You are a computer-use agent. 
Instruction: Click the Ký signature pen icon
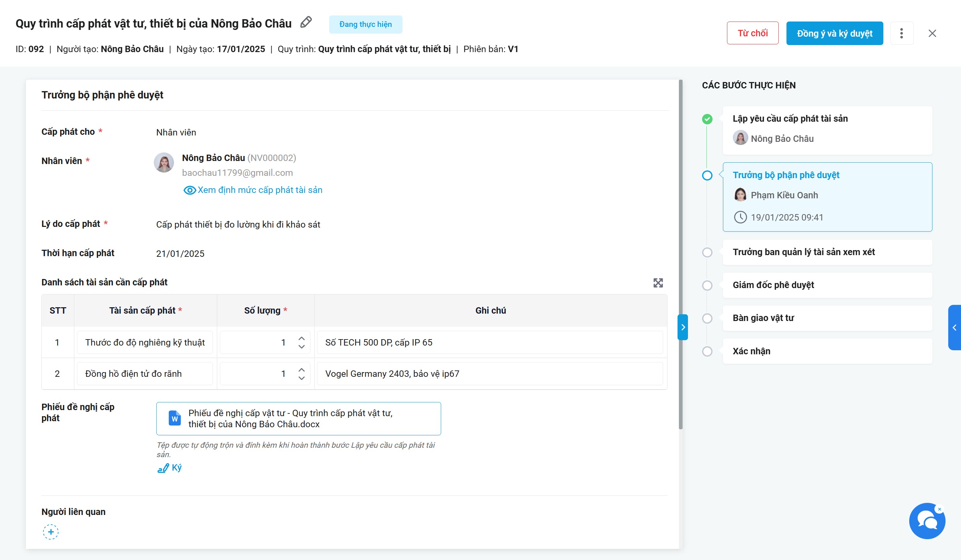pos(163,468)
